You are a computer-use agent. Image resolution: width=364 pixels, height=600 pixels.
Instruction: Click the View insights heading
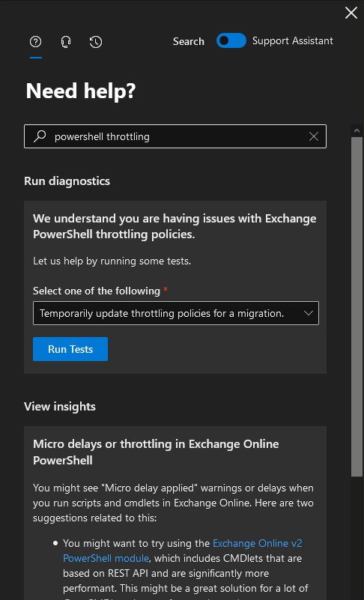(x=60, y=407)
